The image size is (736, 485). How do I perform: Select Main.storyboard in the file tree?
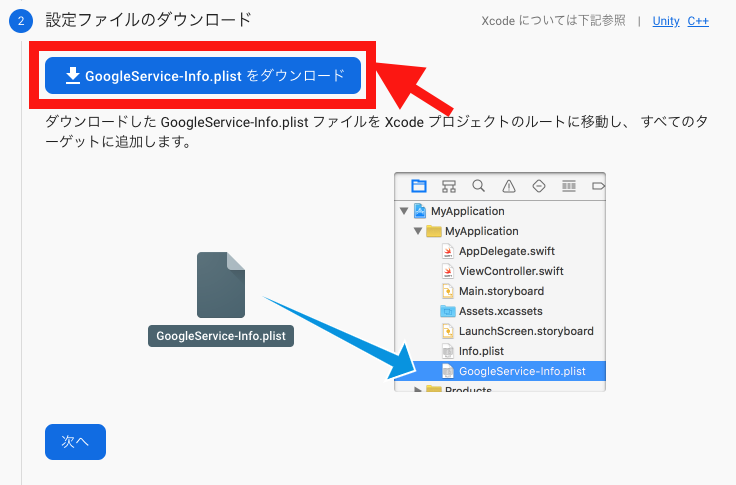(500, 291)
